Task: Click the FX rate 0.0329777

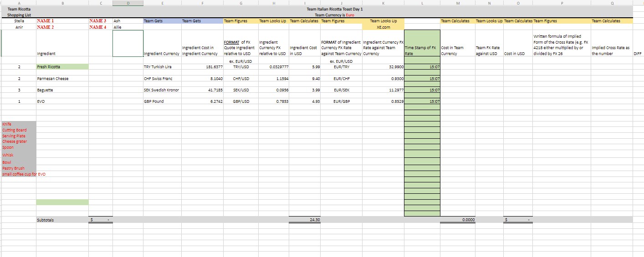Action: [x=273, y=67]
